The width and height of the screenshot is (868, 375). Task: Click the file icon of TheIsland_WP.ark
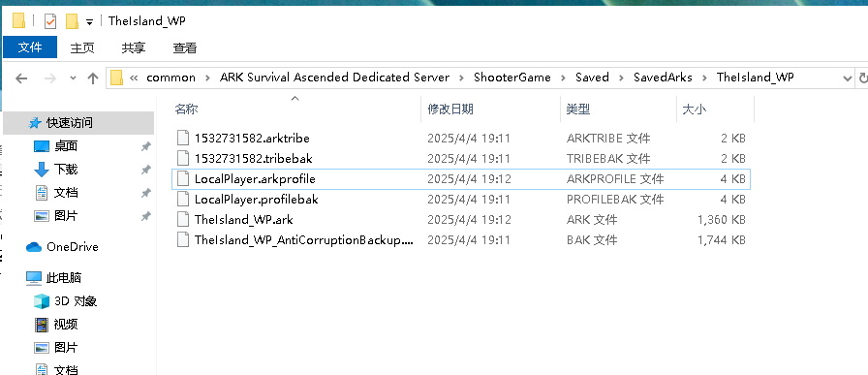[183, 219]
